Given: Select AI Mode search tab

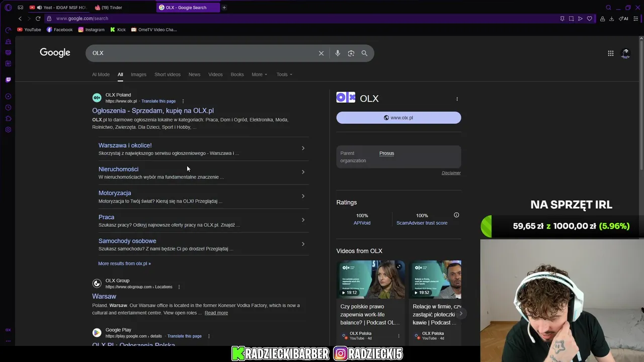Looking at the screenshot, I should [x=101, y=74].
